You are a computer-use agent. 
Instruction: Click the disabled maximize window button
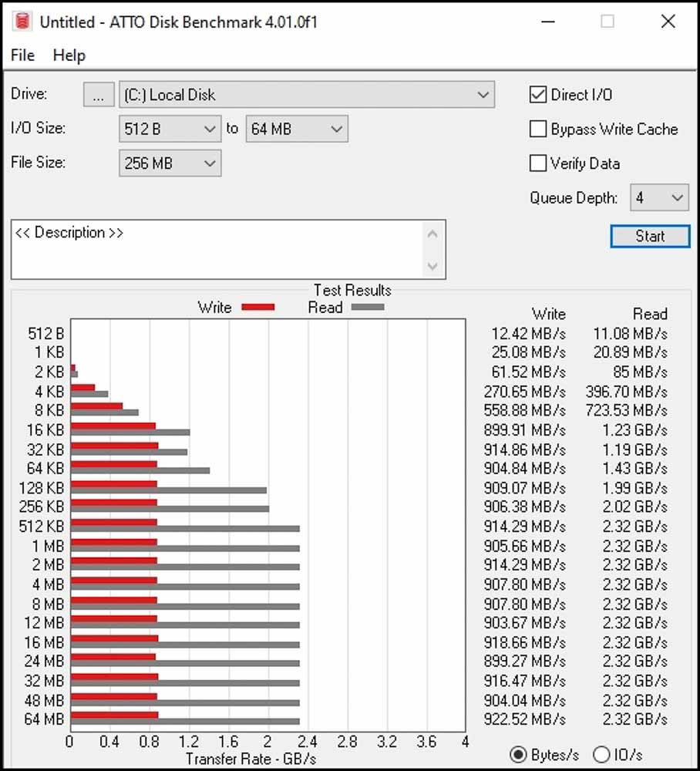(607, 22)
